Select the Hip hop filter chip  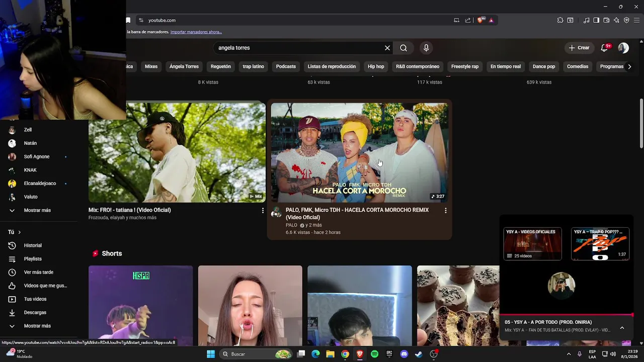point(376,66)
